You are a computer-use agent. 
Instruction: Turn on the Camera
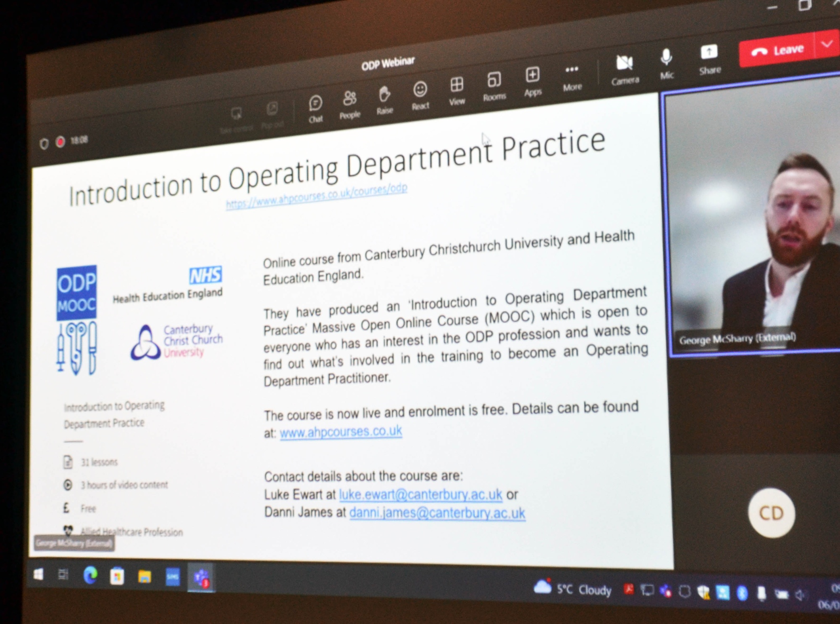coord(625,70)
